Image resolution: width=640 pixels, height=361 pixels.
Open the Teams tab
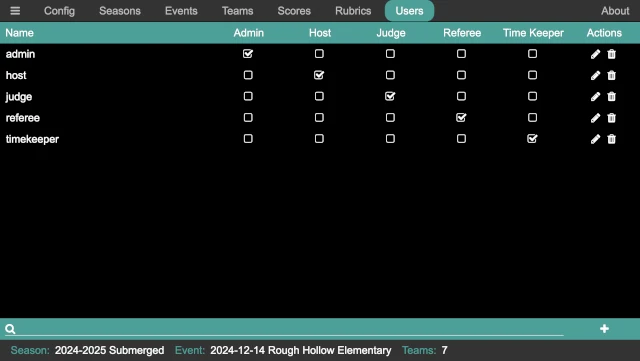click(x=237, y=11)
